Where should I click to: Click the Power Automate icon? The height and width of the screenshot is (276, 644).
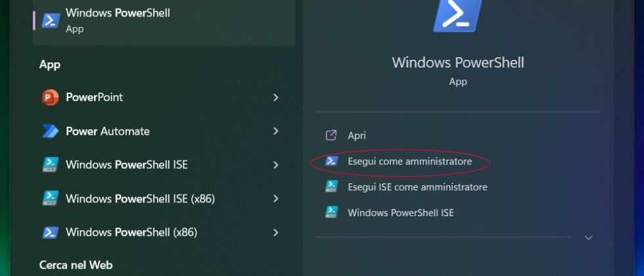[x=51, y=131]
